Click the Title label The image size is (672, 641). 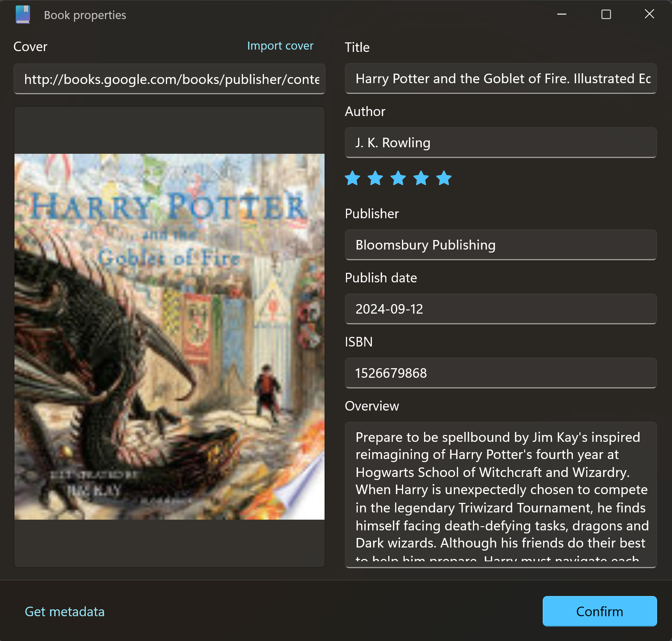coord(357,47)
